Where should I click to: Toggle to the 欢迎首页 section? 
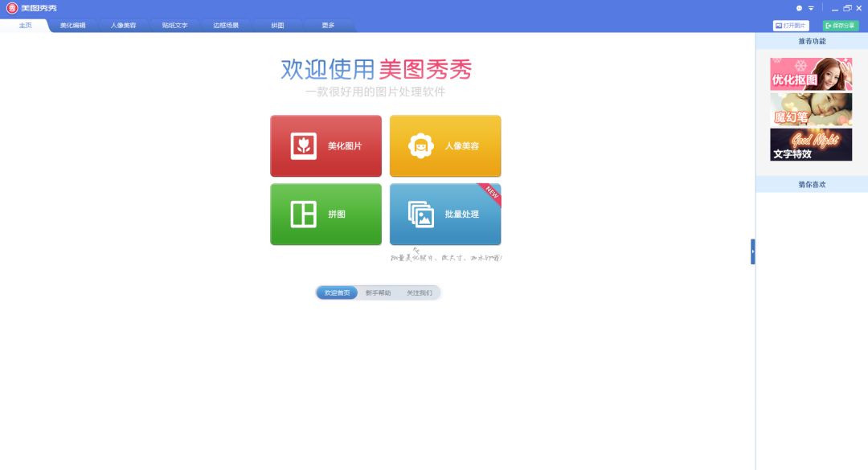[336, 292]
